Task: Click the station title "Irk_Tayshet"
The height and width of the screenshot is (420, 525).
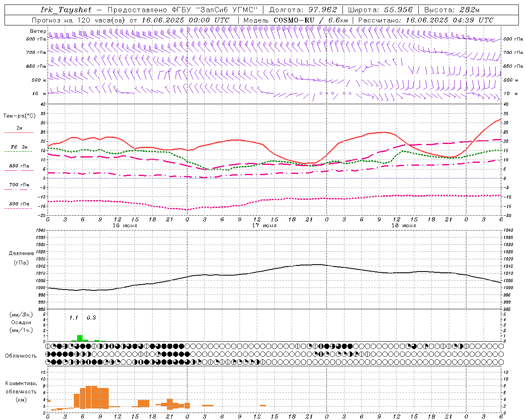Action: (66, 10)
